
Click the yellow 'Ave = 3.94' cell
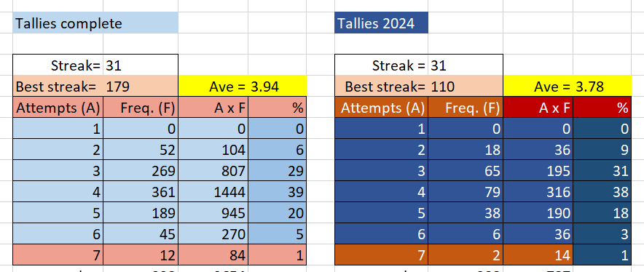243,87
